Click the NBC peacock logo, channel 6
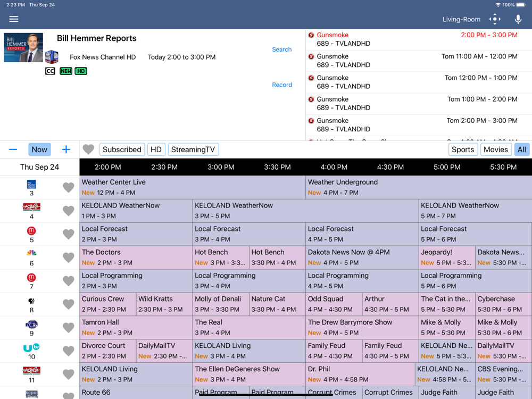The image size is (532, 399). (x=31, y=253)
